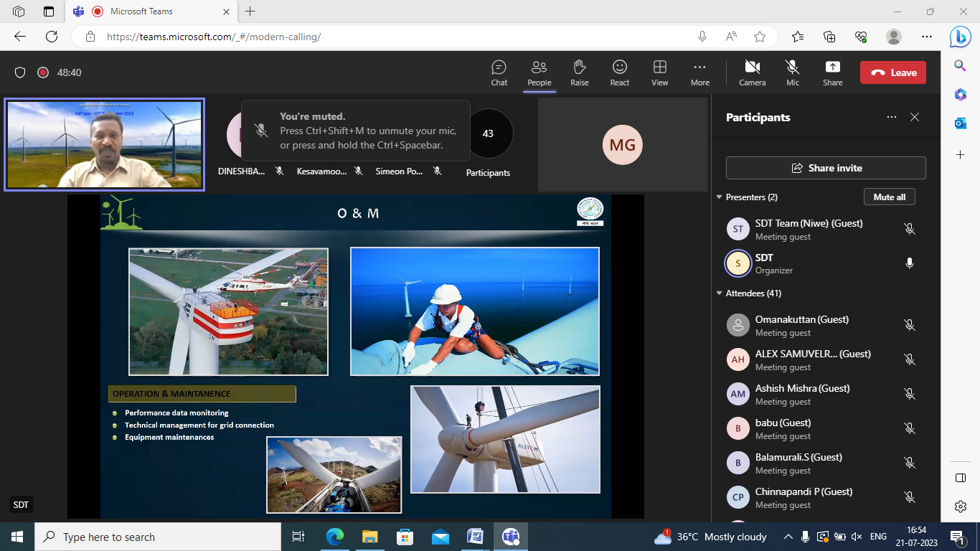Unmute the Mic in meeting toolbar

tap(792, 72)
